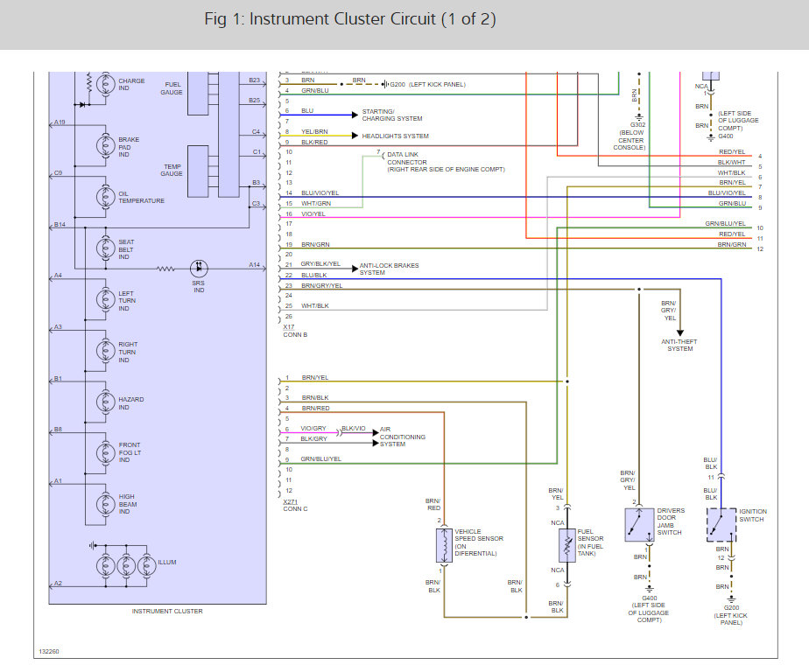
Task: Click the HAZARD IND lamp symbol
Action: tap(106, 402)
